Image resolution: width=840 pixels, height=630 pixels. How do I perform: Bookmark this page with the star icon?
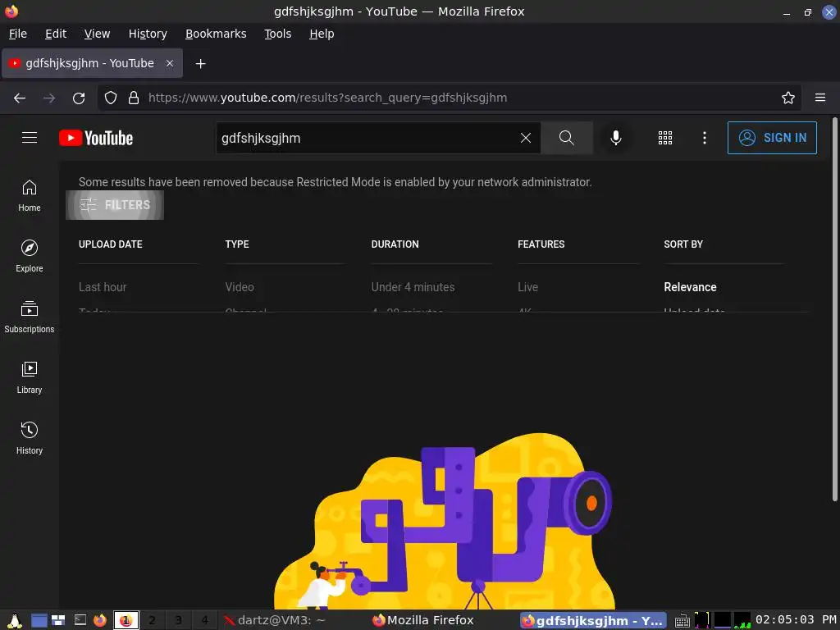coord(787,98)
